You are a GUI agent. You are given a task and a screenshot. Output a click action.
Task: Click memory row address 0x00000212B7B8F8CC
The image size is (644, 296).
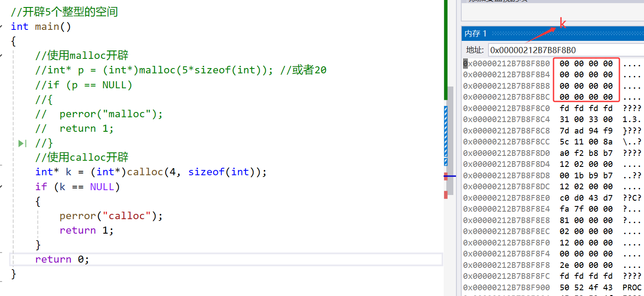[507, 142]
